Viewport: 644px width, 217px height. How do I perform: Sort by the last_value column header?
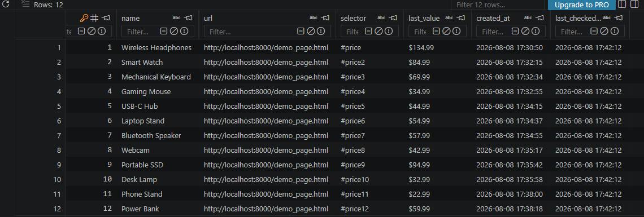424,19
